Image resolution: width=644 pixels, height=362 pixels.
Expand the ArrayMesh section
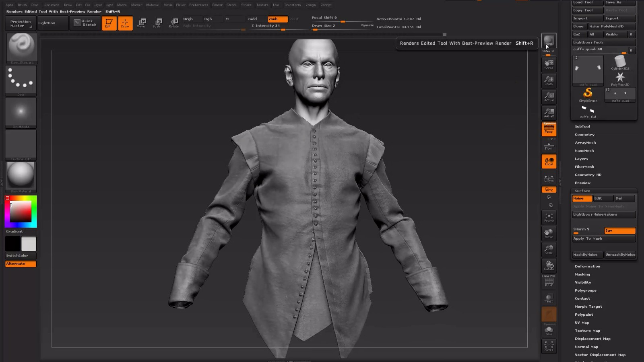tap(585, 142)
